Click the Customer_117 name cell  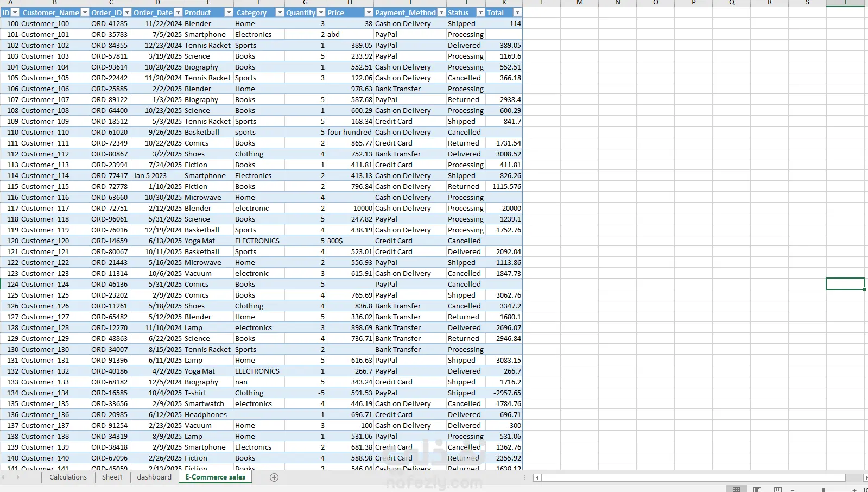click(x=55, y=208)
